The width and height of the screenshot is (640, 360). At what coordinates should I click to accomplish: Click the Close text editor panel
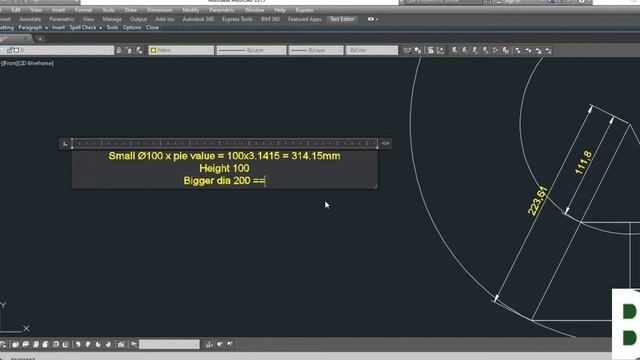click(152, 28)
